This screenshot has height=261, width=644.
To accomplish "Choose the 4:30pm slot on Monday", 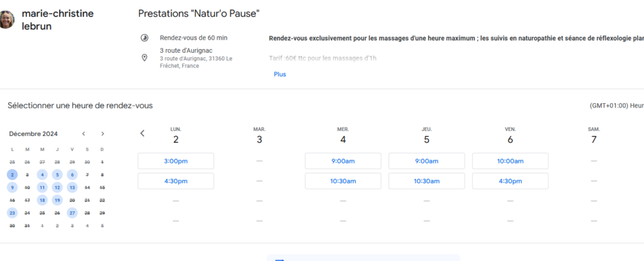I will point(175,181).
